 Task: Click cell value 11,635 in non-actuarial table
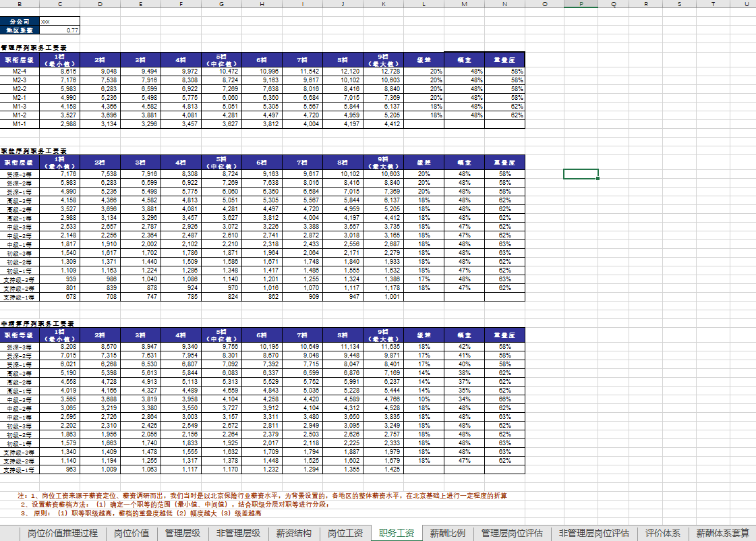coord(383,347)
